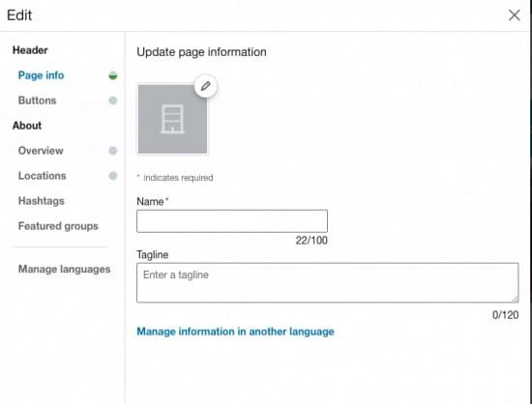
Task: Open the Page info section
Action: pyautogui.click(x=41, y=75)
